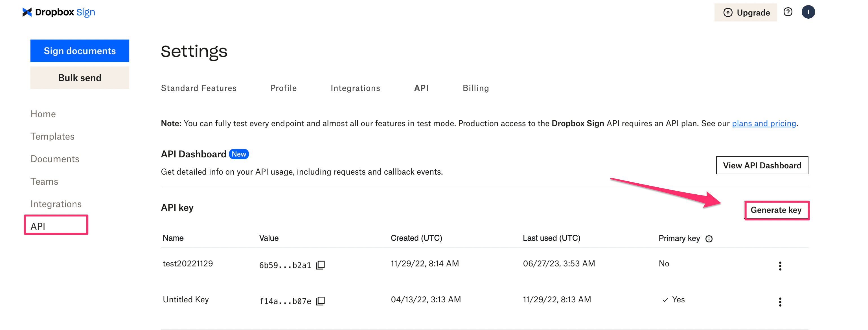
Task: Open Teams in sidebar
Action: [45, 182]
